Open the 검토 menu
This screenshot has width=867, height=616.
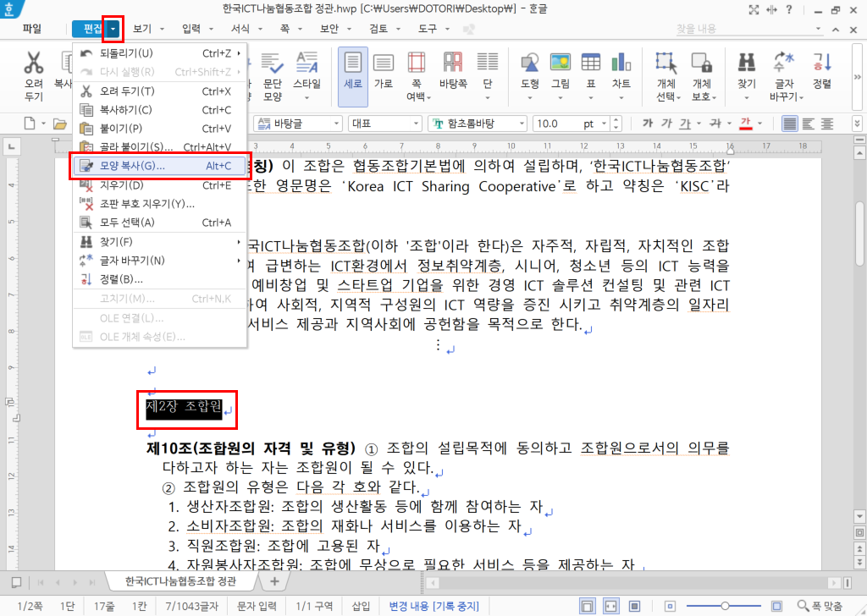point(378,29)
